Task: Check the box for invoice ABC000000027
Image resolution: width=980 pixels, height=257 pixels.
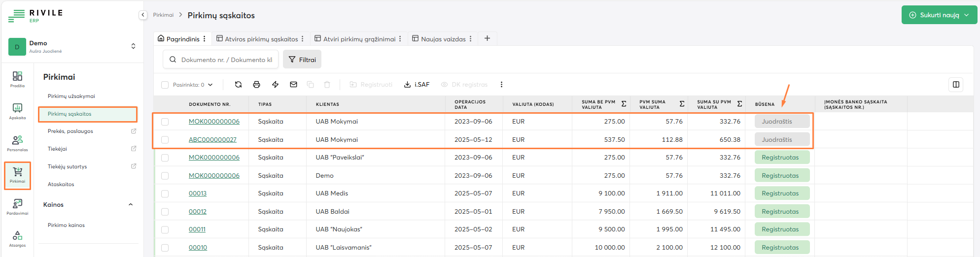Action: click(x=165, y=140)
